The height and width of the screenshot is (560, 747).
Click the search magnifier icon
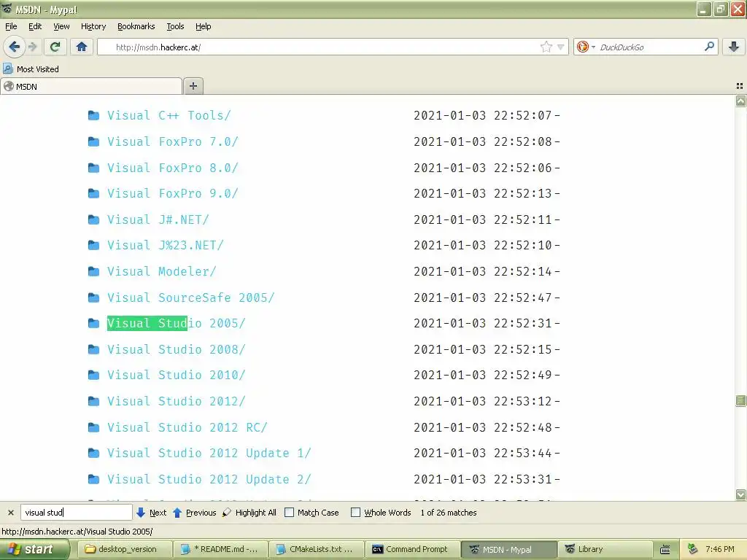click(x=709, y=47)
